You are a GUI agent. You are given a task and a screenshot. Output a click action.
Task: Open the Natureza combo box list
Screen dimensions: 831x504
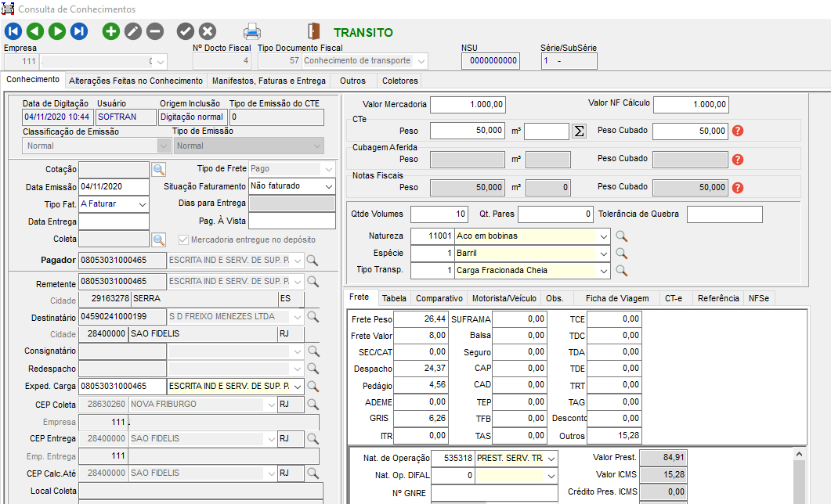(602, 236)
